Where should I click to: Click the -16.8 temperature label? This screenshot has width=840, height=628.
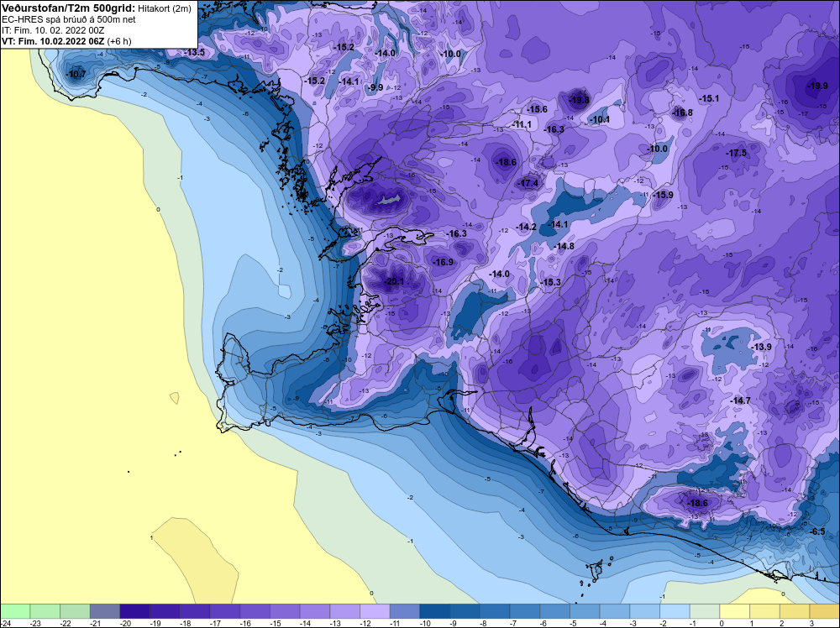[682, 113]
